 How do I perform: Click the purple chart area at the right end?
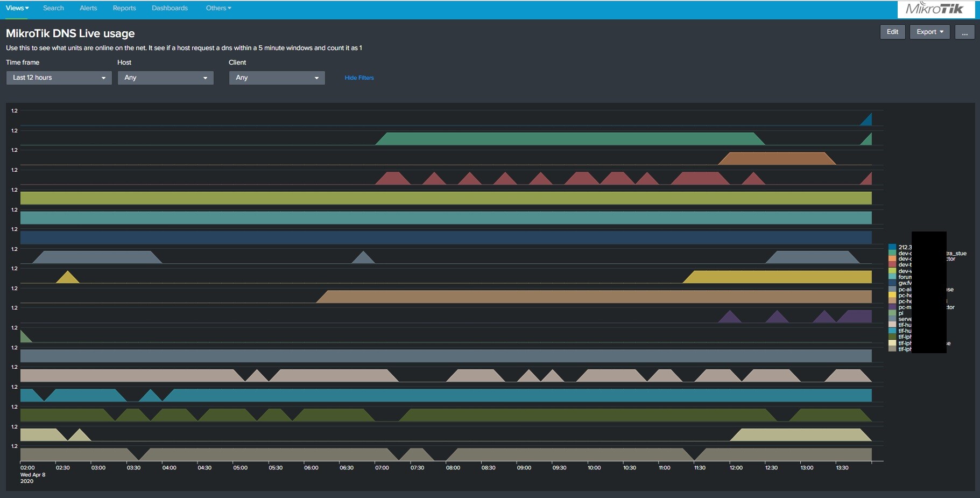tap(855, 317)
